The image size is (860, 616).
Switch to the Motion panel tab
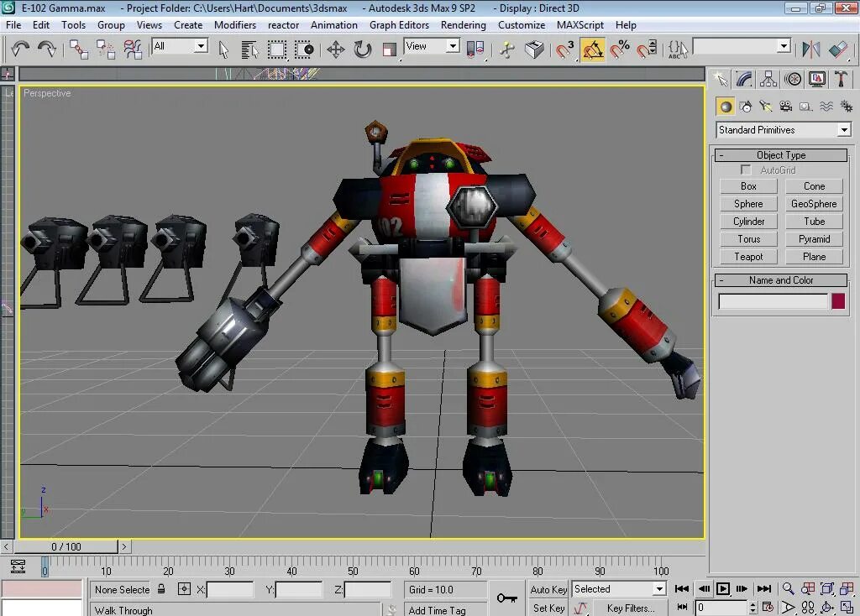pos(793,80)
